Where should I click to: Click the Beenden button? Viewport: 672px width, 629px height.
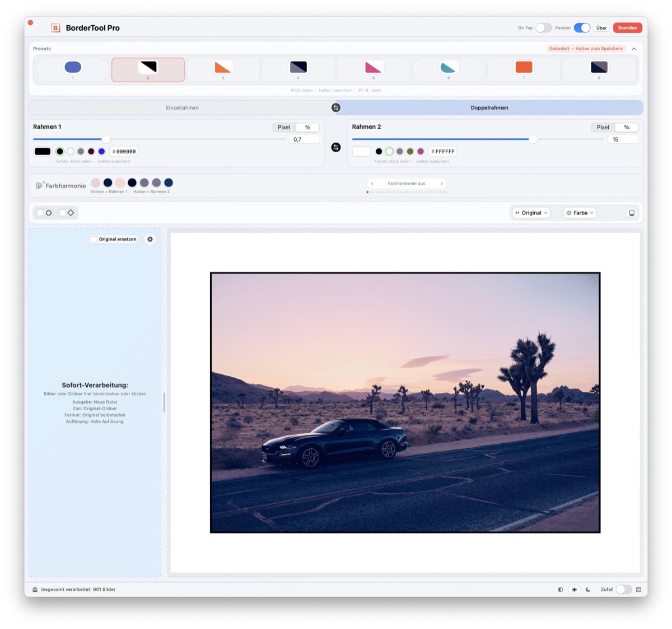coord(627,27)
